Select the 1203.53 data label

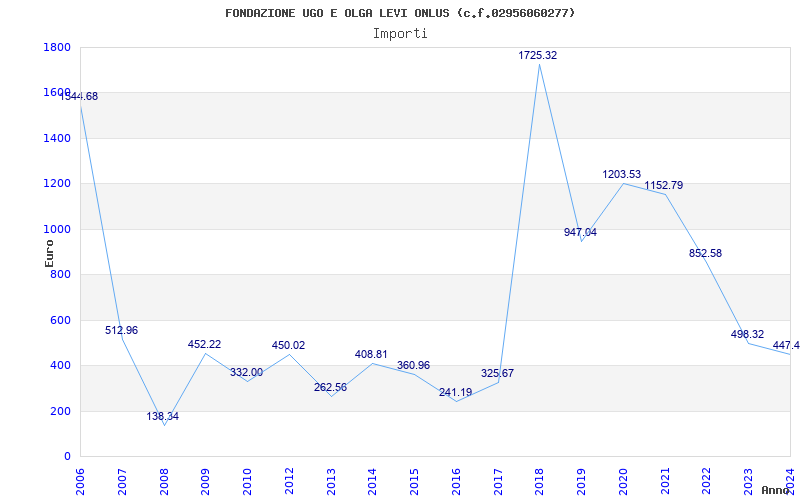click(621, 174)
